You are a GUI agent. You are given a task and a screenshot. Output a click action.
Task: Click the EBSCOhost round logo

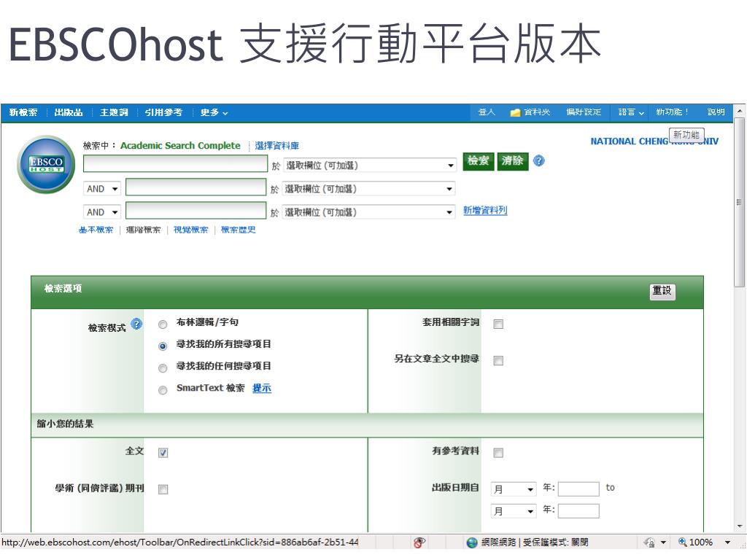tap(46, 165)
